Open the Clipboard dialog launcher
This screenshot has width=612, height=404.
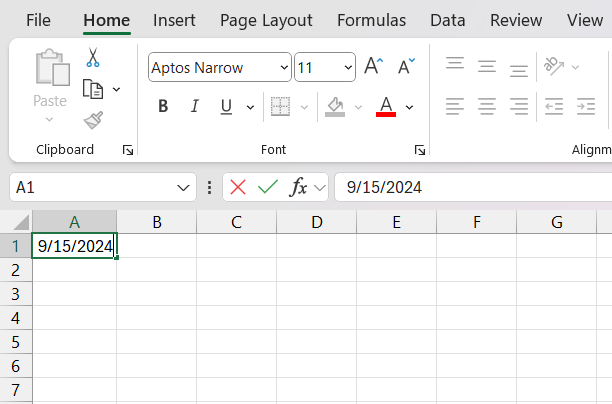coord(128,150)
